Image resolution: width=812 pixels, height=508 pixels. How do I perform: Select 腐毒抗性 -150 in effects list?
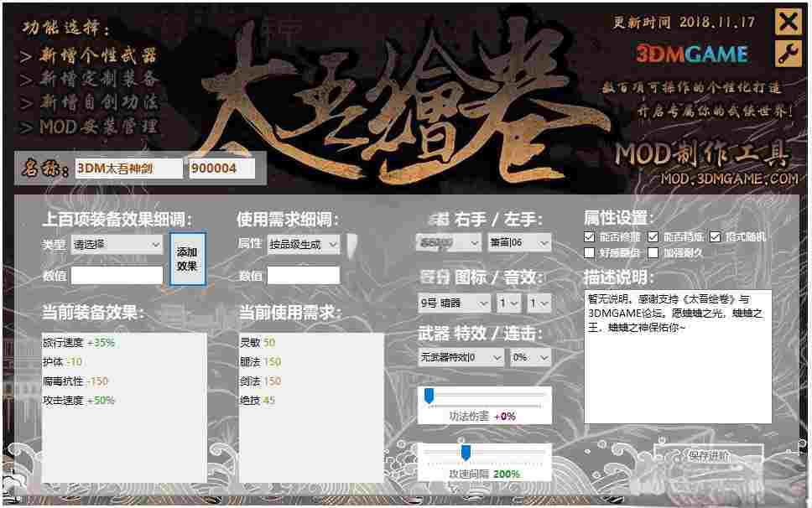point(75,381)
